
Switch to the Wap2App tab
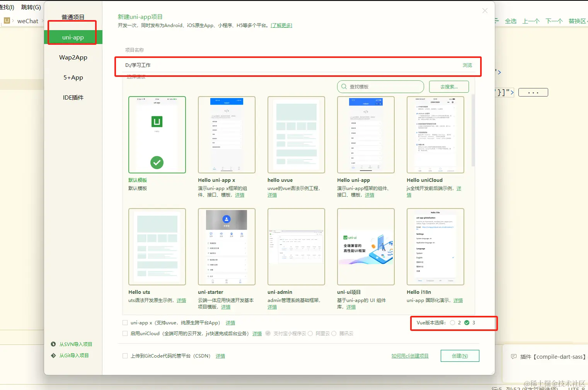(73, 58)
